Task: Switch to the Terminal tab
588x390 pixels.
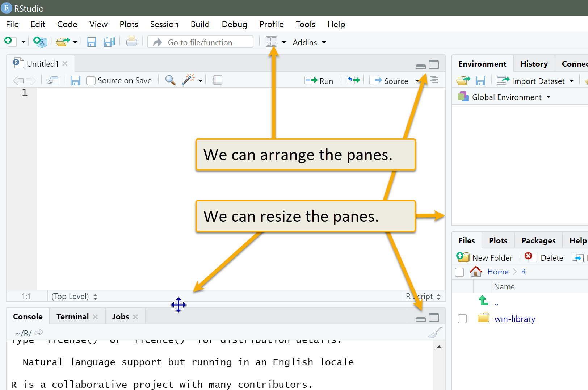Action: 72,316
